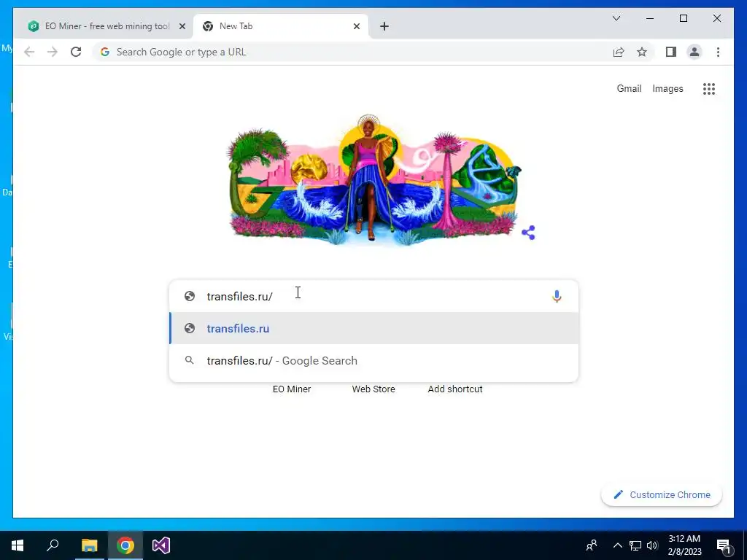The image size is (747, 560).
Task: Start voice search with the microphone icon
Action: [557, 296]
